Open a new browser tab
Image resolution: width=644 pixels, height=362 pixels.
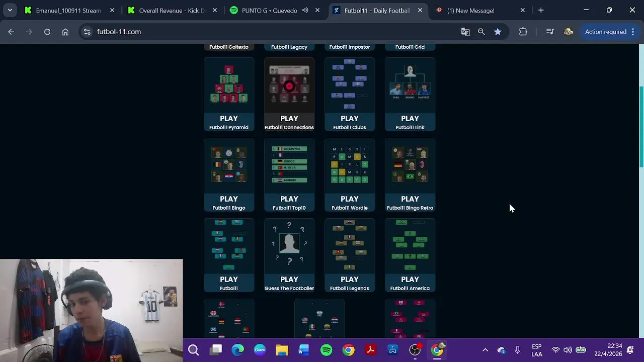541,10
